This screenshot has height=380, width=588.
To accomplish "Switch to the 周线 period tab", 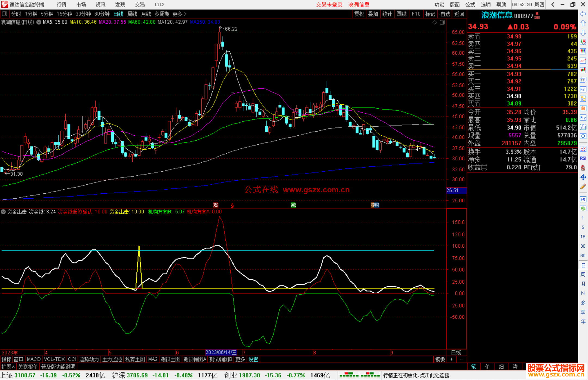I will click(132, 14).
